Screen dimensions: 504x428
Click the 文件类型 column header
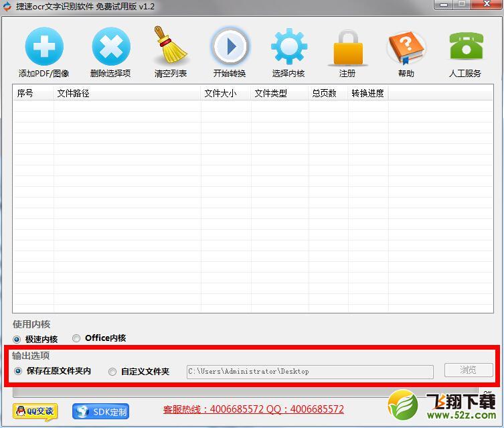click(x=280, y=93)
